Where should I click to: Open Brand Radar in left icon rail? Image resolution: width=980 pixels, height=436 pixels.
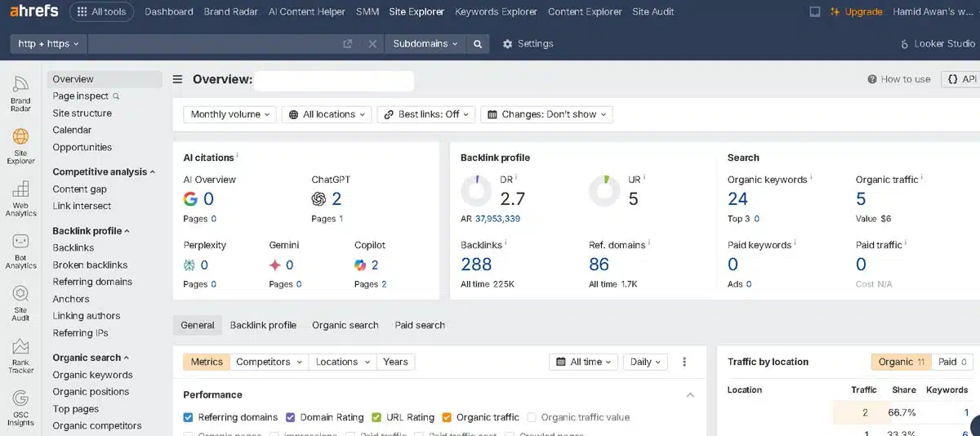(x=20, y=93)
